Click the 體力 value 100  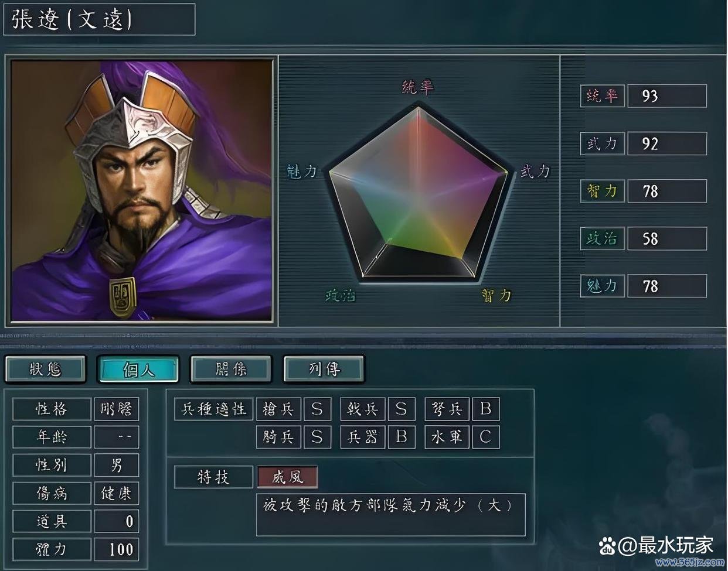click(116, 549)
